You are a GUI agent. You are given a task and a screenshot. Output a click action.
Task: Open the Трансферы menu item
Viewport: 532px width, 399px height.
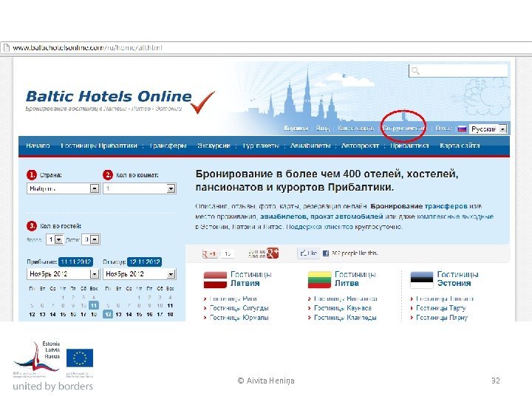[168, 146]
